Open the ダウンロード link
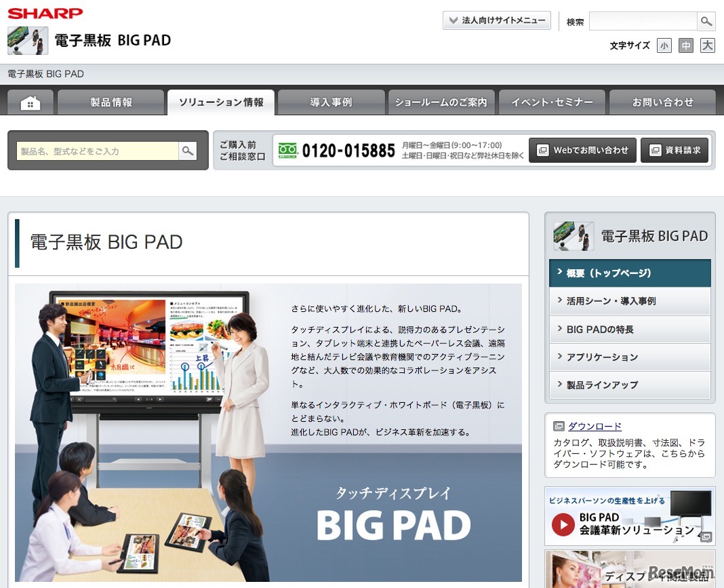The width and height of the screenshot is (724, 588). pyautogui.click(x=595, y=426)
